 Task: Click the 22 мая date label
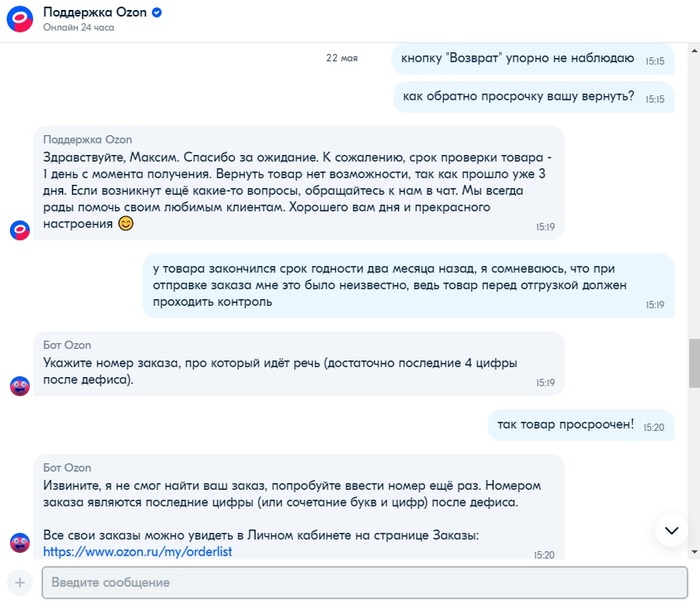pyautogui.click(x=342, y=58)
